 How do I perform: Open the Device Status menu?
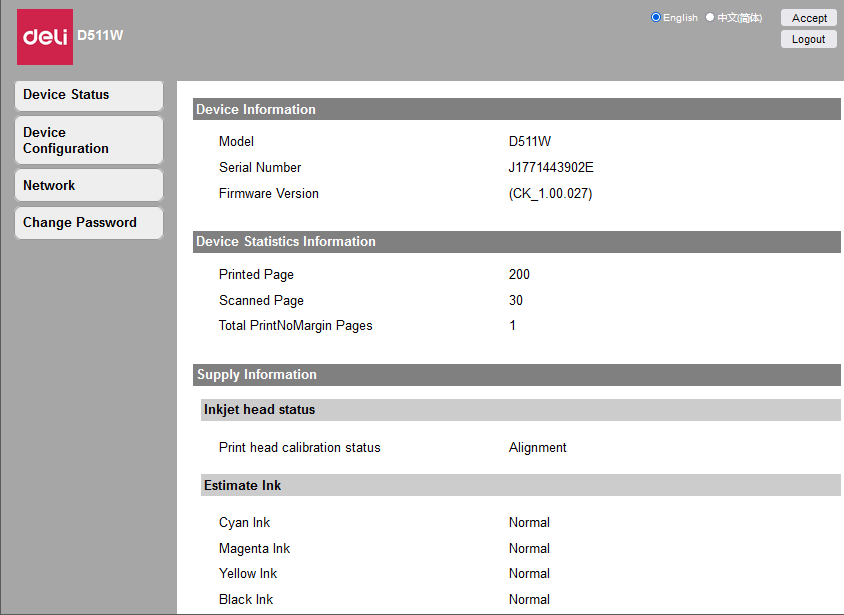click(x=89, y=95)
